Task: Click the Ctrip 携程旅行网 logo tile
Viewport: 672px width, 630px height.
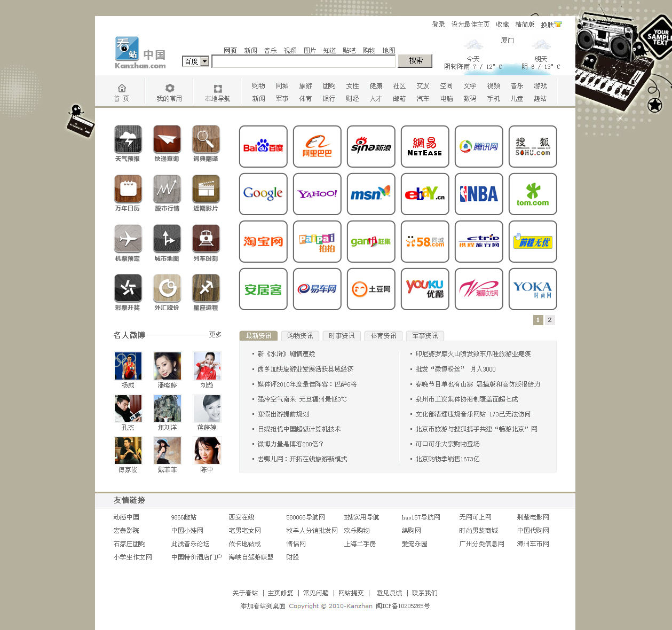Action: click(x=479, y=241)
